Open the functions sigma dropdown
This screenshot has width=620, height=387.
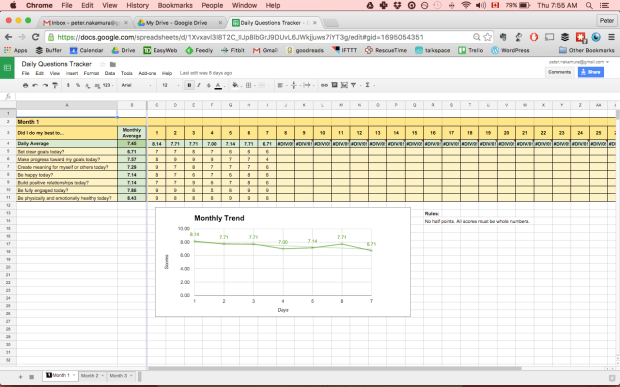(369, 85)
